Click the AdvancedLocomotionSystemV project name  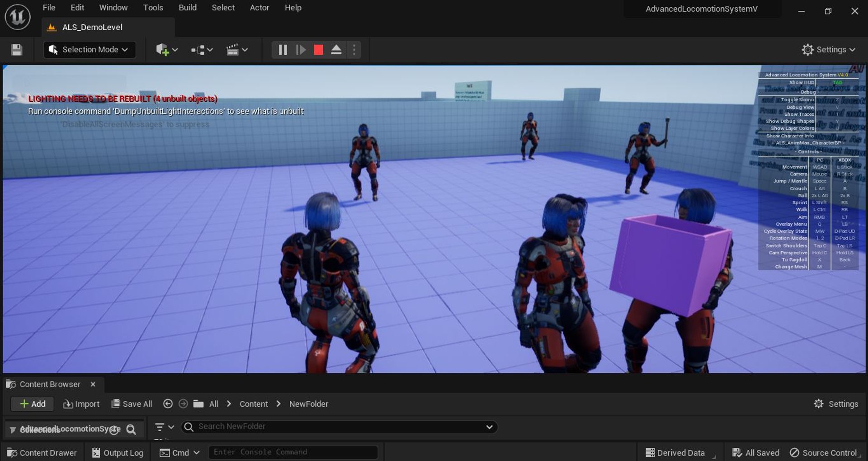701,9
